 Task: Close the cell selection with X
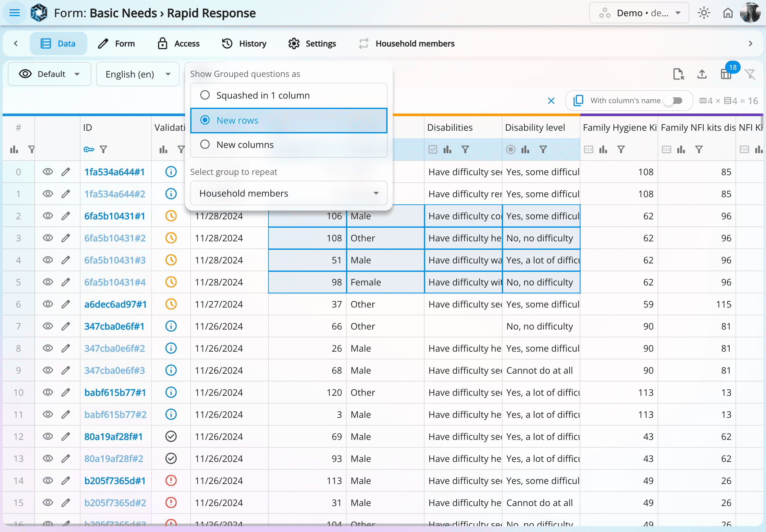pyautogui.click(x=551, y=101)
